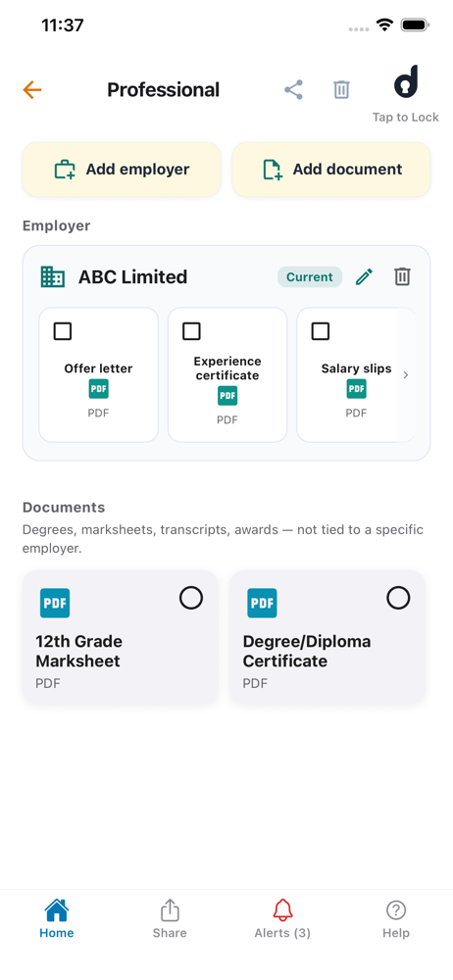The width and height of the screenshot is (453, 980).
Task: Select the Salary slips checkbox
Action: (x=321, y=331)
